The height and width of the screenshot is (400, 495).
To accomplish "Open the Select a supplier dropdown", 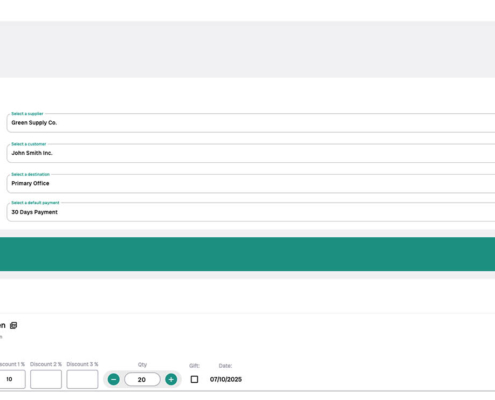I will pos(251,123).
